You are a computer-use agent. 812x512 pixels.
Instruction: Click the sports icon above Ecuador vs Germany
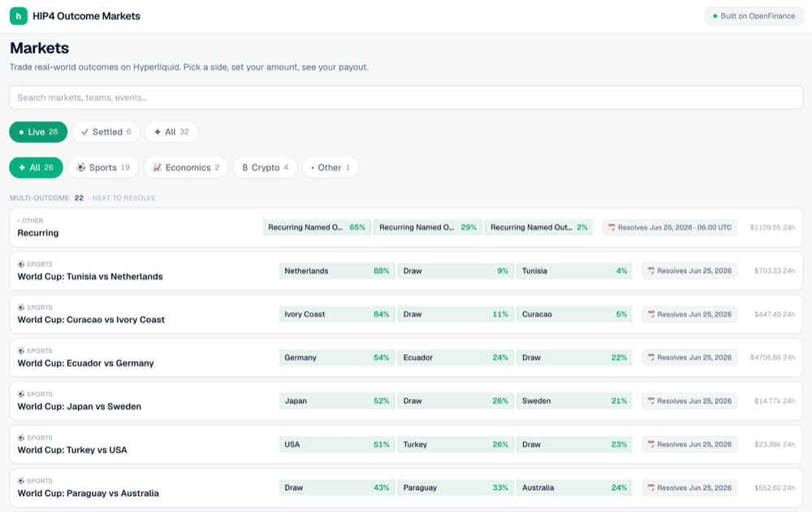click(x=21, y=351)
